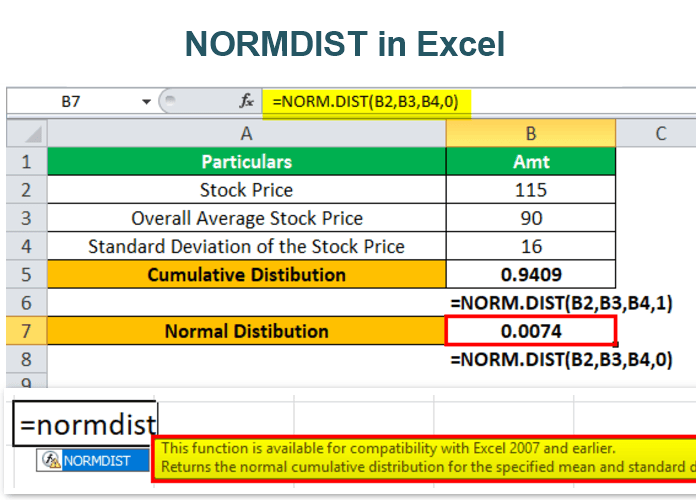Select the column B header

531,133
